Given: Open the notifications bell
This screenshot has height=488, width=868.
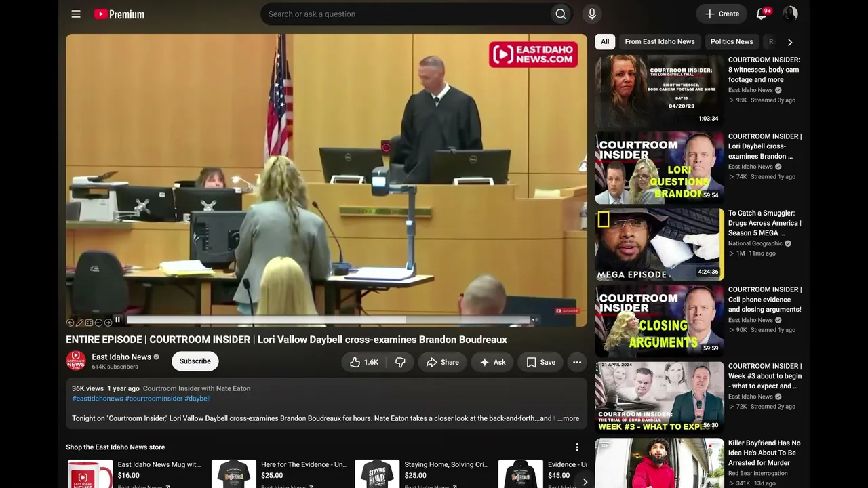Looking at the screenshot, I should pyautogui.click(x=762, y=14).
